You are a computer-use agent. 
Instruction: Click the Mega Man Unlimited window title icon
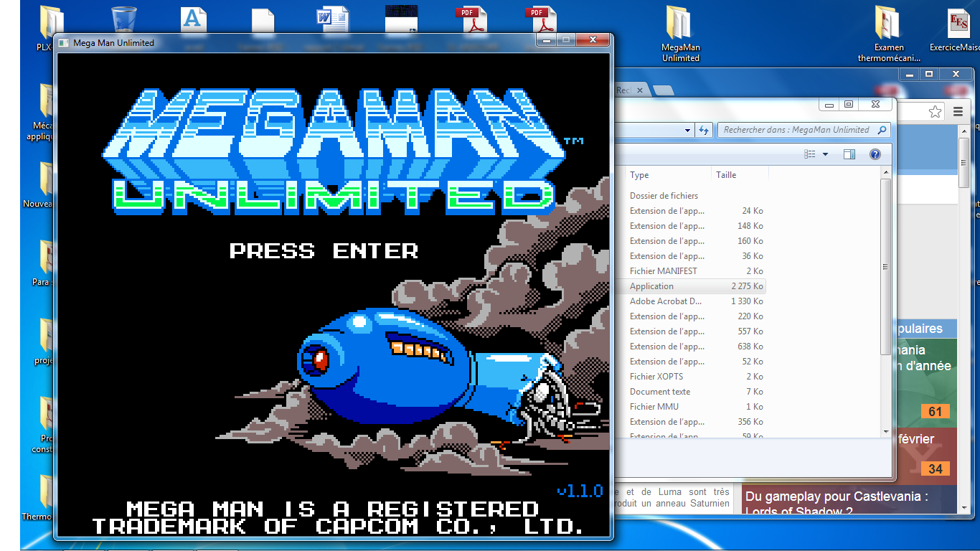(63, 43)
